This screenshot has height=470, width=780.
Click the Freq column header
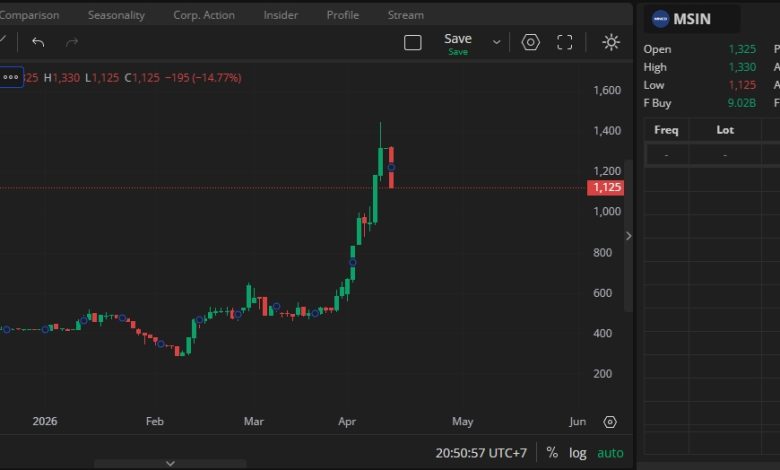(x=666, y=130)
